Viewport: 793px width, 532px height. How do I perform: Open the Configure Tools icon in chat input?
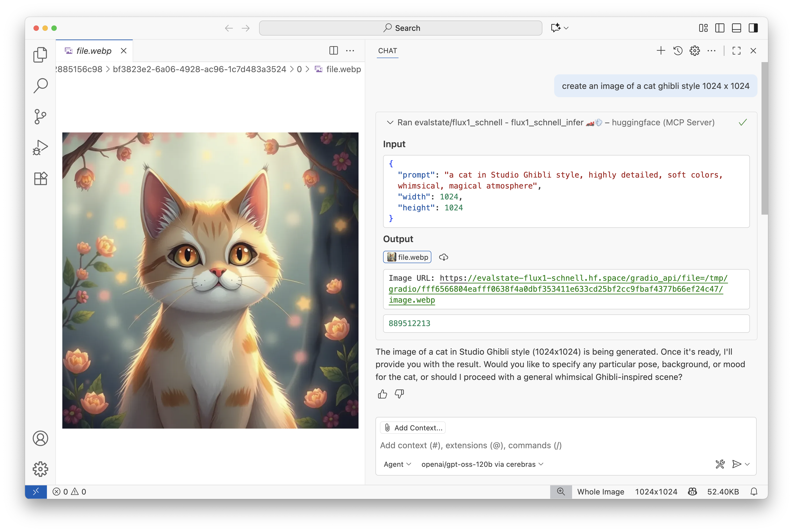click(720, 464)
